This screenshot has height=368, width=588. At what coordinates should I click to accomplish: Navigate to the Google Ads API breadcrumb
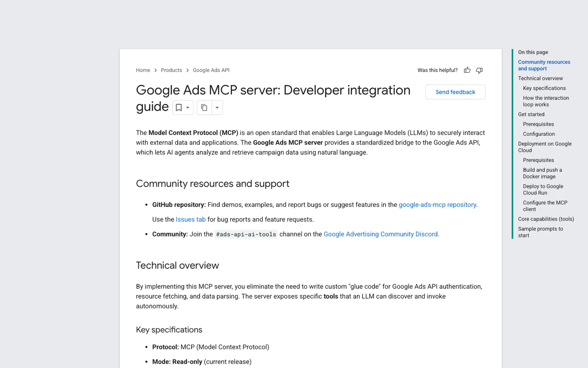tap(211, 70)
